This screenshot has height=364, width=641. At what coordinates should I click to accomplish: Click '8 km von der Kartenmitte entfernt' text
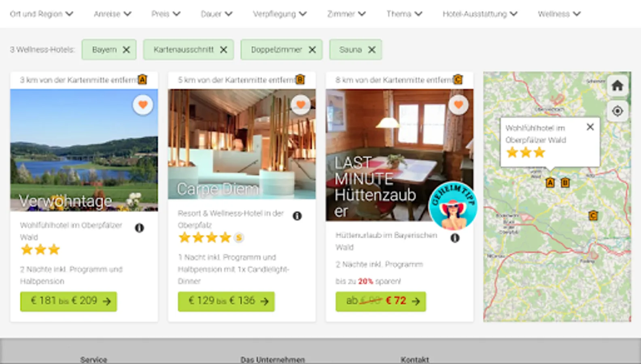click(395, 80)
